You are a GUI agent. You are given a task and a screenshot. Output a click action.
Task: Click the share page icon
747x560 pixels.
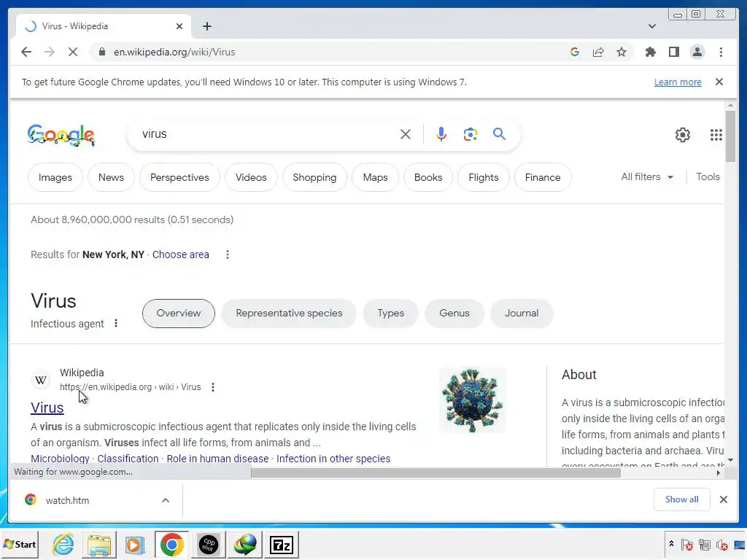pyautogui.click(x=598, y=52)
